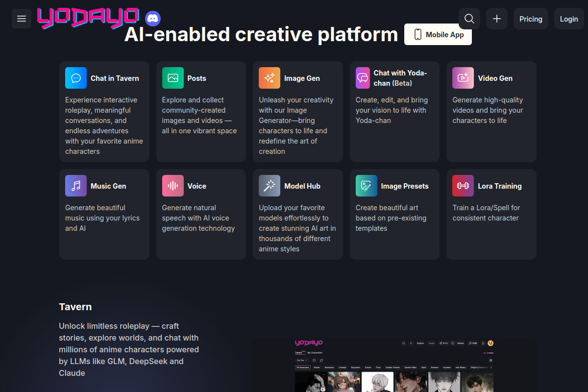Screen dimensions: 588x392
Task: Open the Image Gen card title
Action: (302, 78)
